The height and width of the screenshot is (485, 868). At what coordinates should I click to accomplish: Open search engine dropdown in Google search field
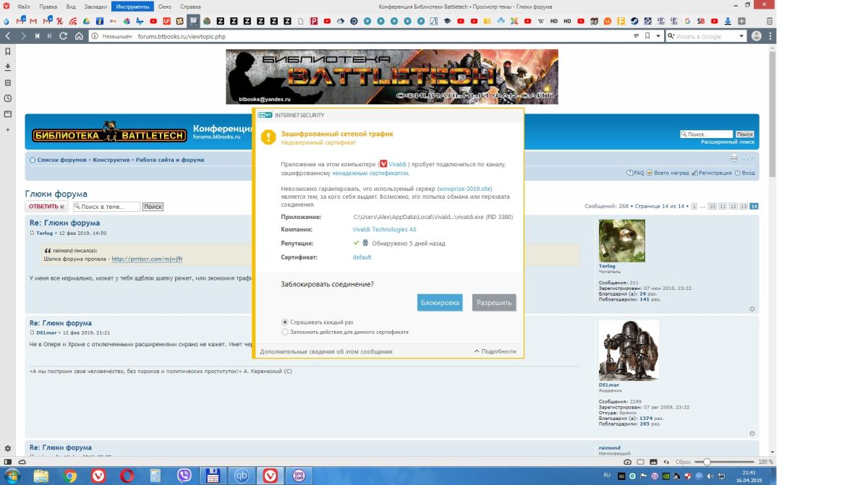tap(672, 36)
